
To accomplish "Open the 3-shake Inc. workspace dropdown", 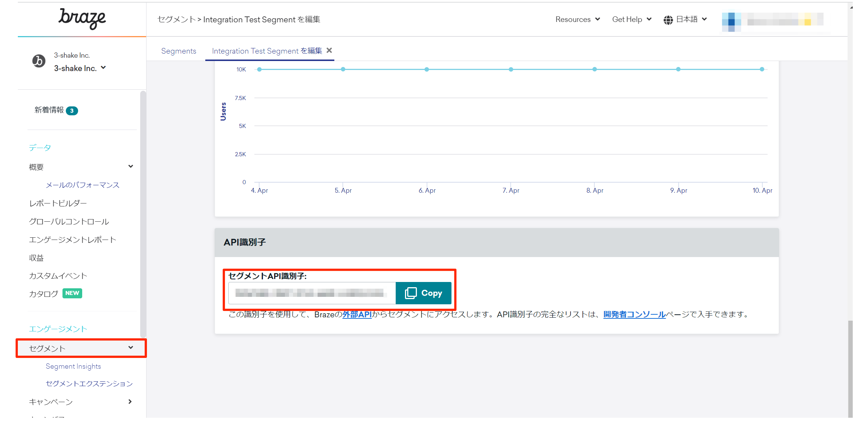I will (x=80, y=68).
